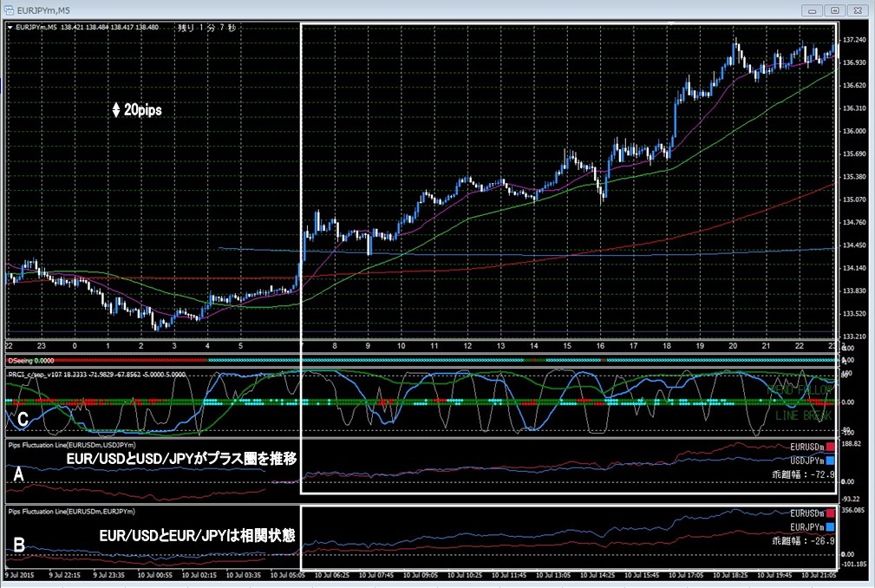Image resolution: width=875 pixels, height=588 pixels.
Task: Click the Pips Fluctuation Line(EURUSDm,USDJPYm) label
Action: [x=72, y=445]
